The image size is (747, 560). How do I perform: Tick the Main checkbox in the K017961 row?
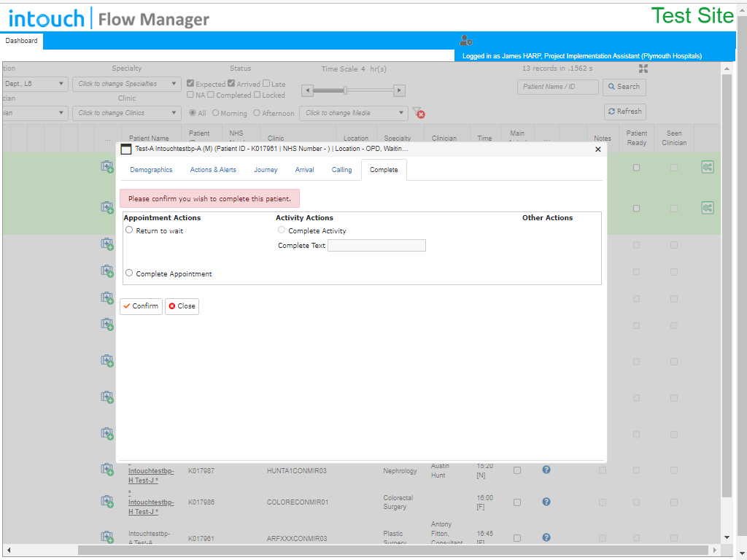pos(517,538)
